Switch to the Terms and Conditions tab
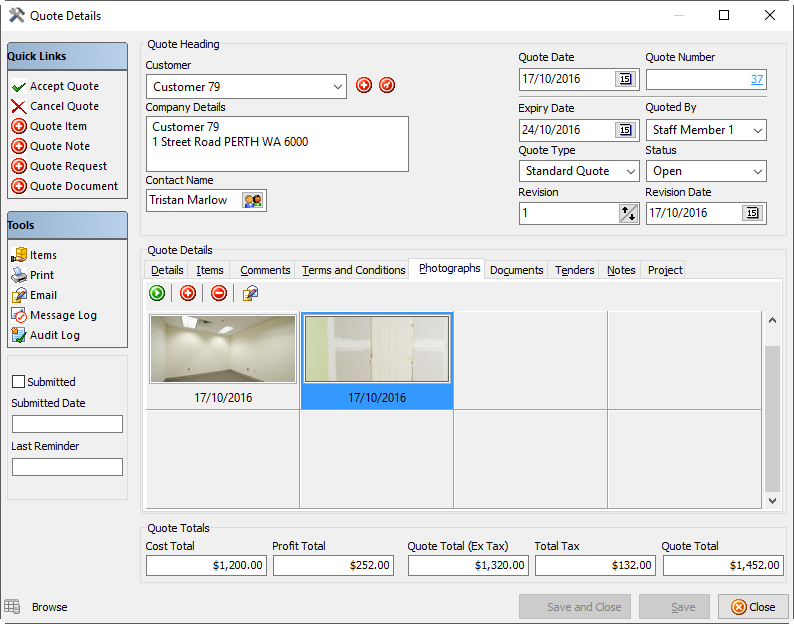The width and height of the screenshot is (794, 624). pos(353,270)
